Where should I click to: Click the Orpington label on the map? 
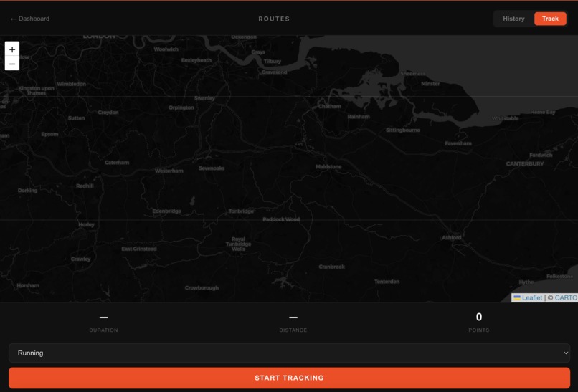click(181, 107)
